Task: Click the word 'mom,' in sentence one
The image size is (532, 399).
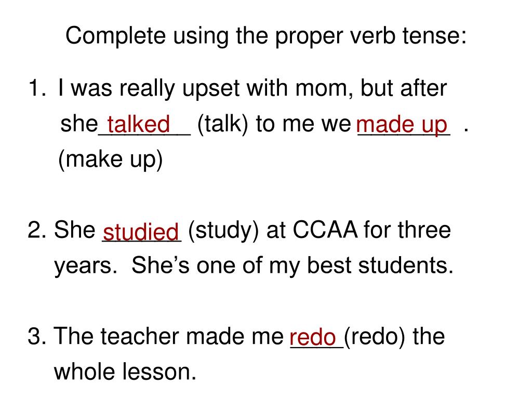Action: pyautogui.click(x=324, y=89)
